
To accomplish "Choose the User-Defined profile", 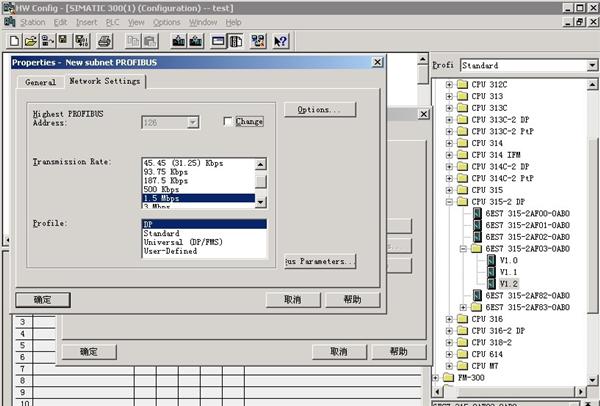I will (x=204, y=251).
